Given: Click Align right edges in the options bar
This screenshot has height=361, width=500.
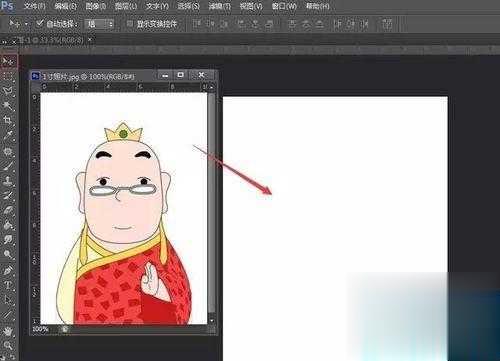Looking at the screenshot, I should coord(269,23).
